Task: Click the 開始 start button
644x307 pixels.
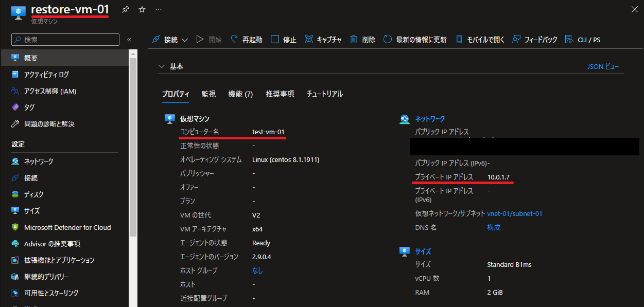Action: 209,40
